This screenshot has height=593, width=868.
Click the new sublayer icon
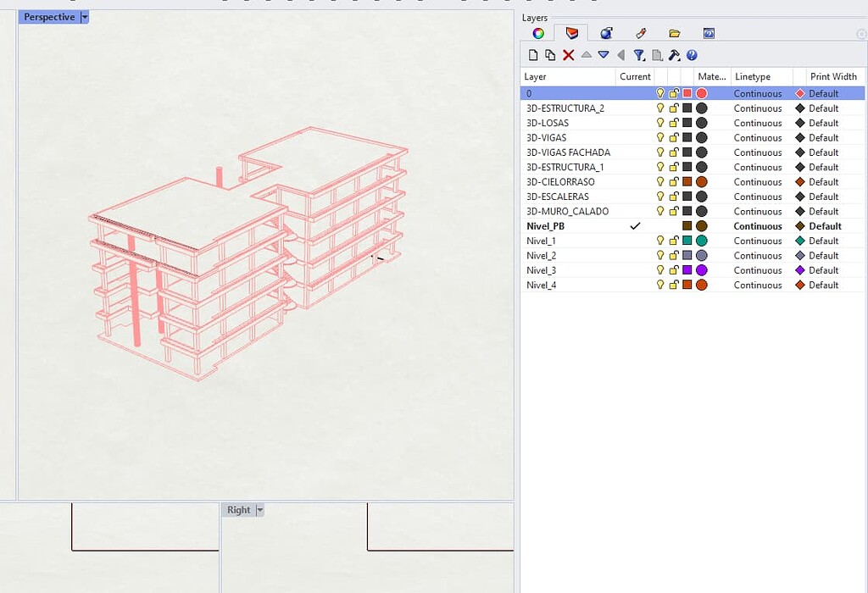point(548,54)
